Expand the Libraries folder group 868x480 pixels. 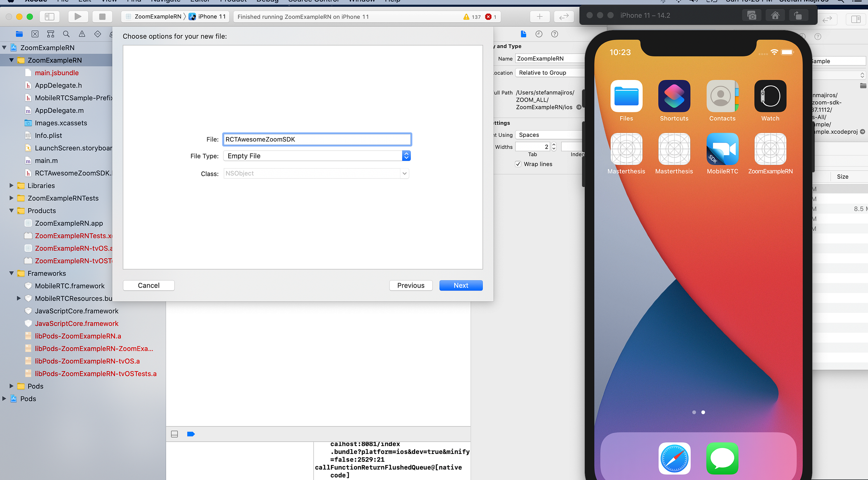click(x=12, y=186)
